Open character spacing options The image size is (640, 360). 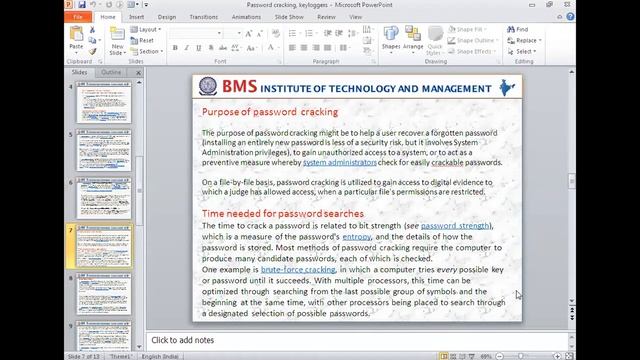point(236,48)
